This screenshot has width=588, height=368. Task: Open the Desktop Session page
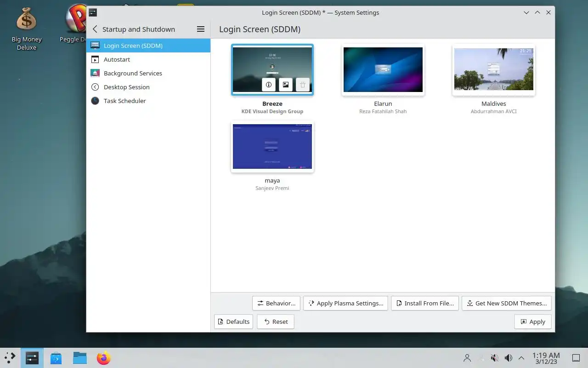click(x=148, y=87)
